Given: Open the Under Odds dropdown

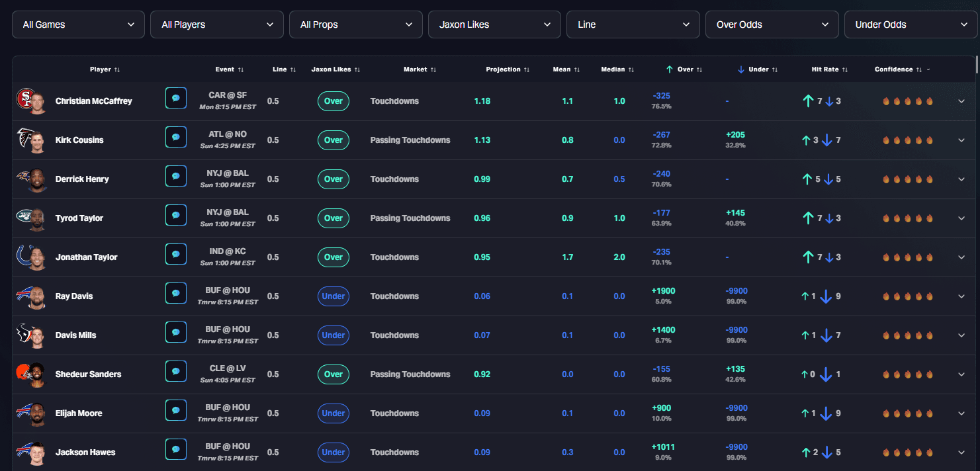Looking at the screenshot, I should 911,24.
